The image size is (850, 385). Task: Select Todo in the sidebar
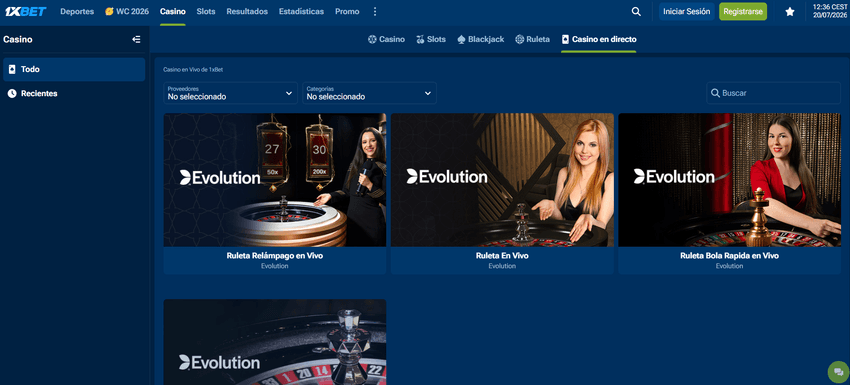[74, 69]
